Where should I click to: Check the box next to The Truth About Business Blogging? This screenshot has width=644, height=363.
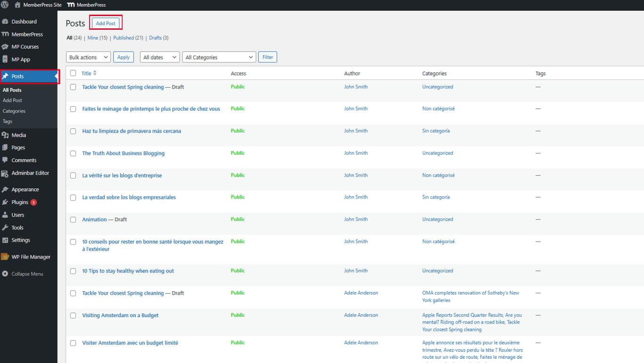(x=73, y=153)
